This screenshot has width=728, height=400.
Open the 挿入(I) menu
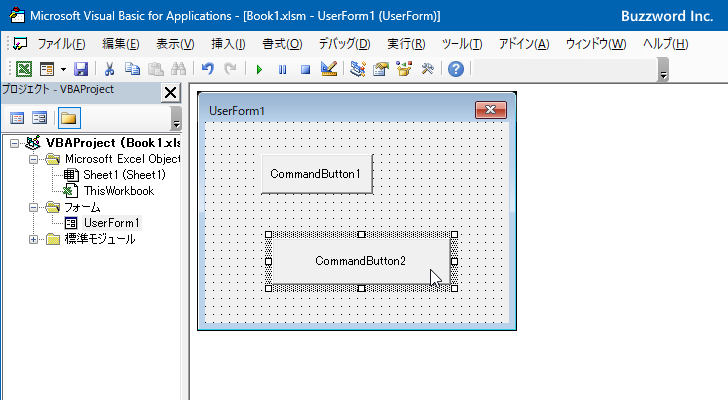pyautogui.click(x=228, y=44)
